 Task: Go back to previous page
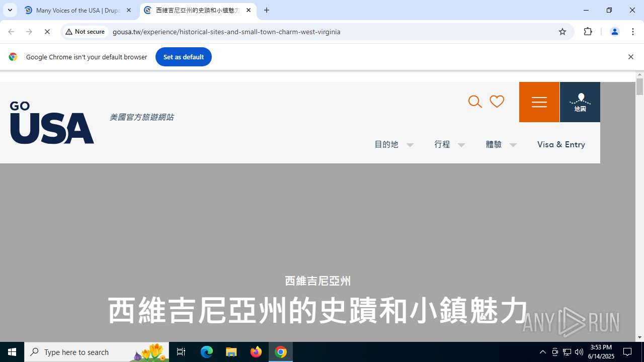pyautogui.click(x=11, y=32)
